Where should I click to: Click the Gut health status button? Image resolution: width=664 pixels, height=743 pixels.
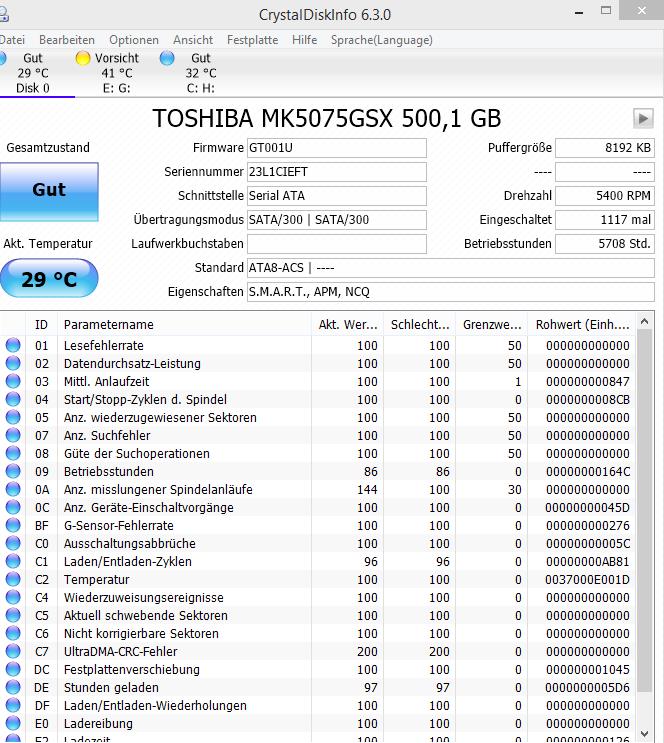(x=49, y=191)
